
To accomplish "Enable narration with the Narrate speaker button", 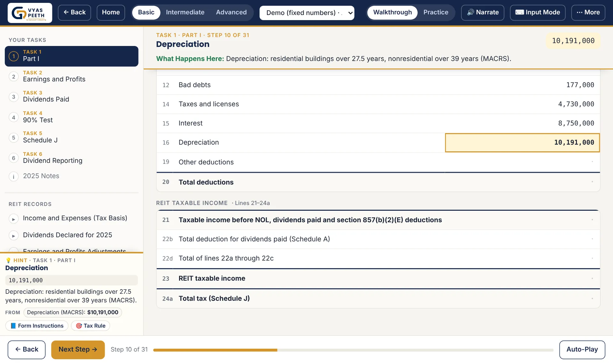I will 482,12.
